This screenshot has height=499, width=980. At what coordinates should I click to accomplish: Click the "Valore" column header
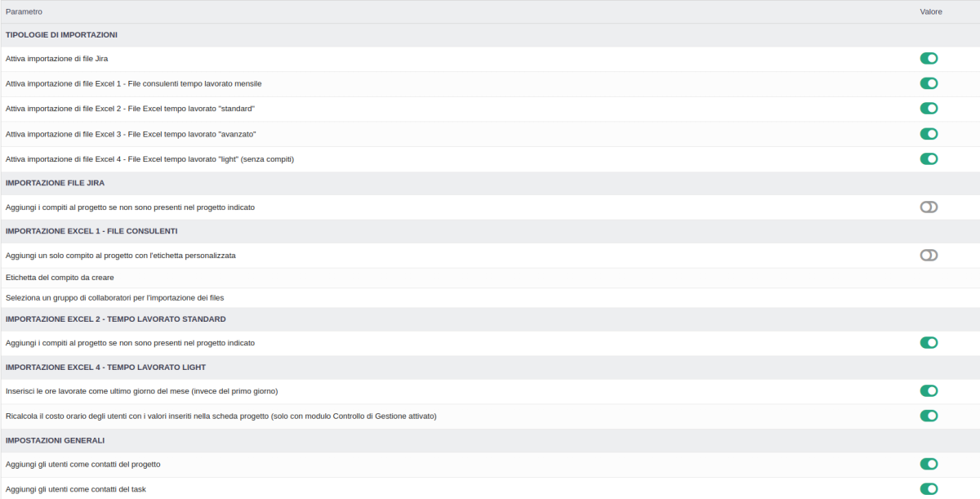pos(931,11)
